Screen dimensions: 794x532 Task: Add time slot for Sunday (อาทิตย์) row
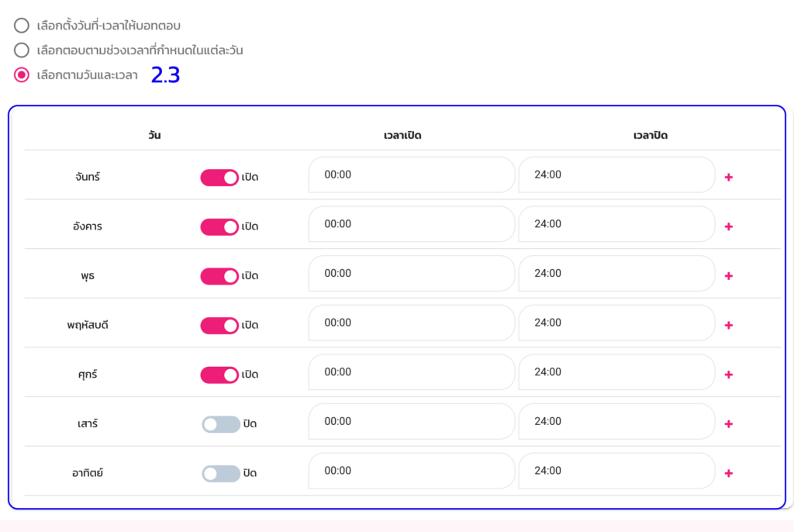[x=728, y=474]
